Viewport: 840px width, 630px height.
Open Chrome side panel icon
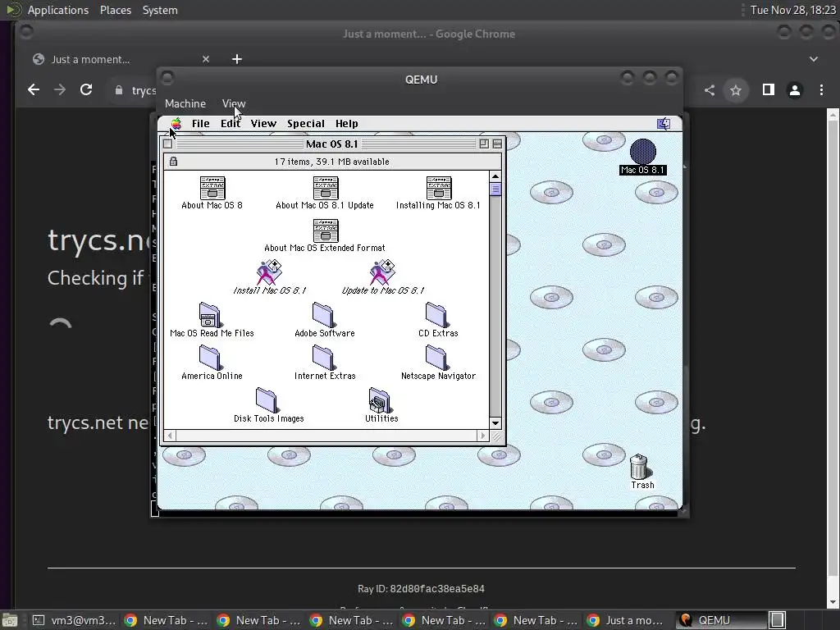pyautogui.click(x=768, y=89)
